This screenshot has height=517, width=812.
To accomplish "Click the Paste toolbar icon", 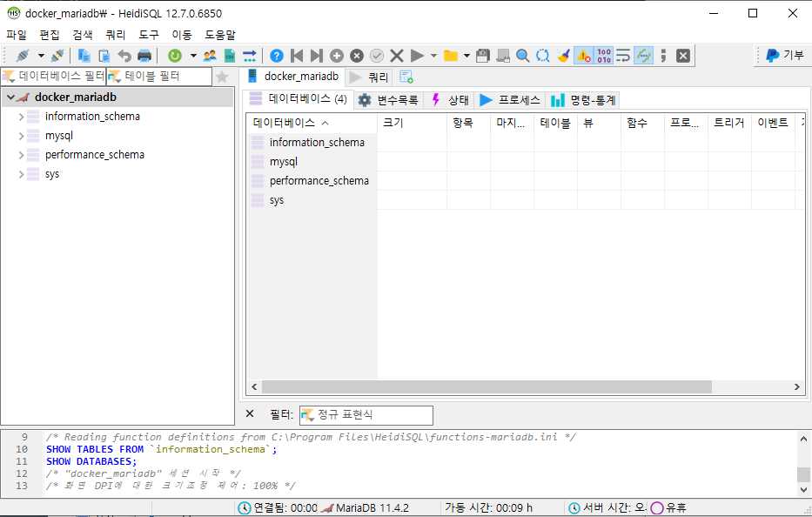I will point(104,56).
